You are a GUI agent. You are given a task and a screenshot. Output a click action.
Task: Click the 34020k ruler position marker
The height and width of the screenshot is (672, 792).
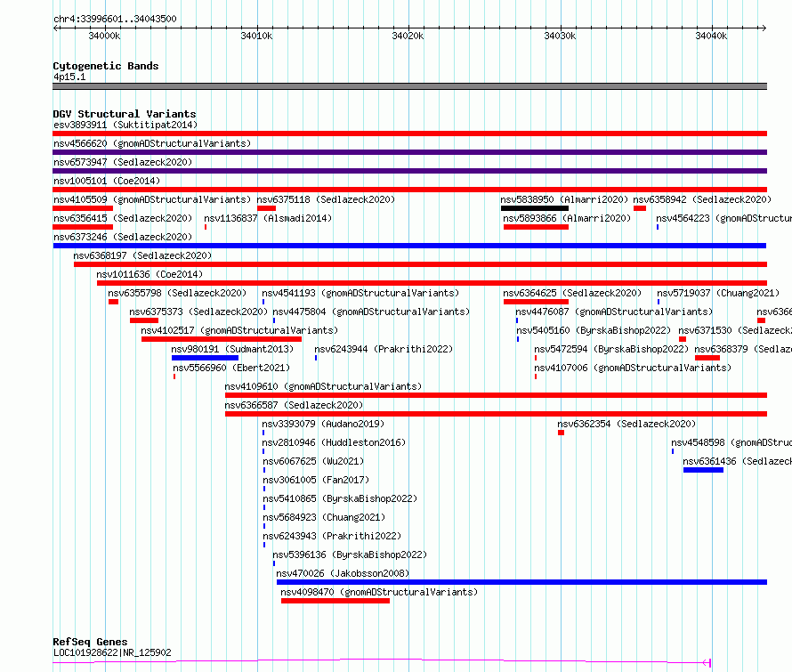coord(408,36)
